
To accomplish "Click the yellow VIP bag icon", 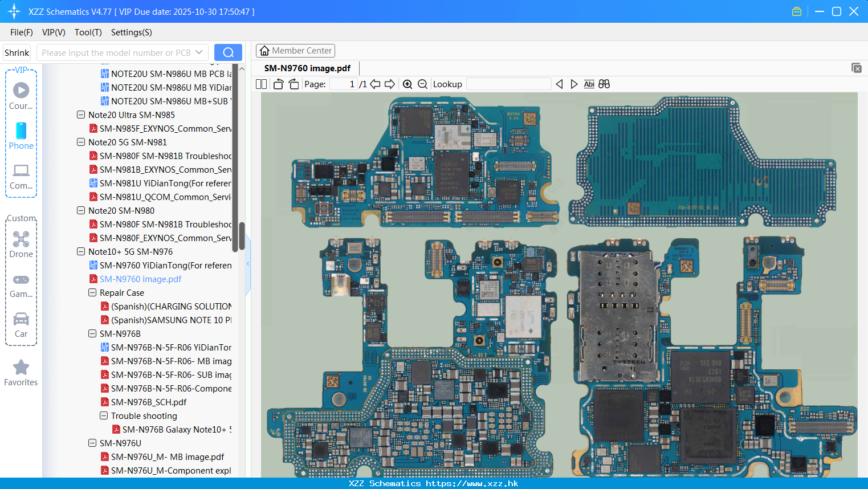I will [797, 11].
